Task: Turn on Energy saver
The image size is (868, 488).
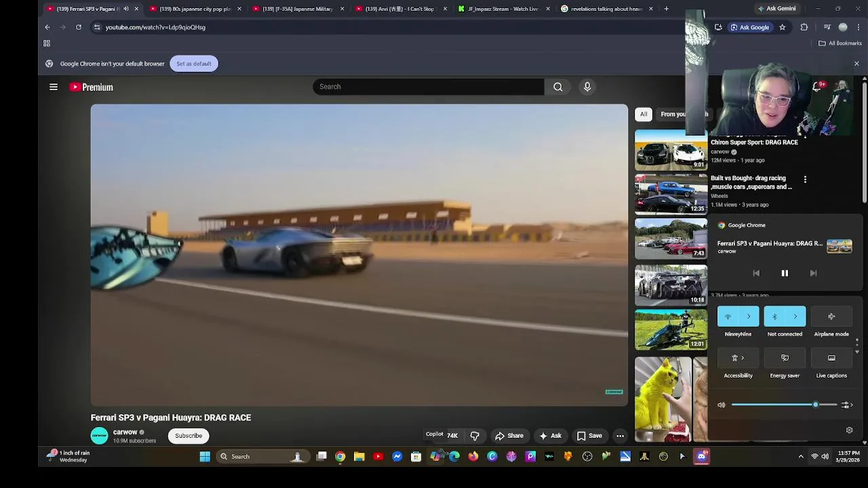Action: pyautogui.click(x=785, y=358)
